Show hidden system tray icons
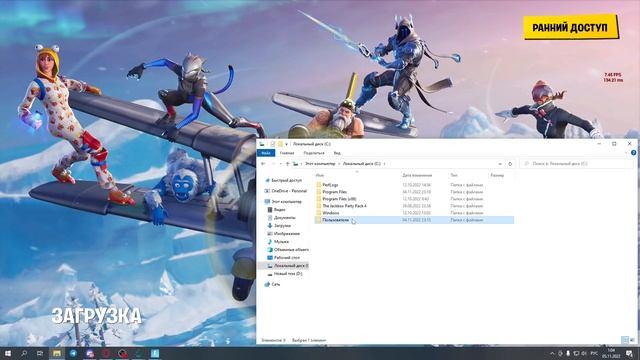 click(552, 353)
